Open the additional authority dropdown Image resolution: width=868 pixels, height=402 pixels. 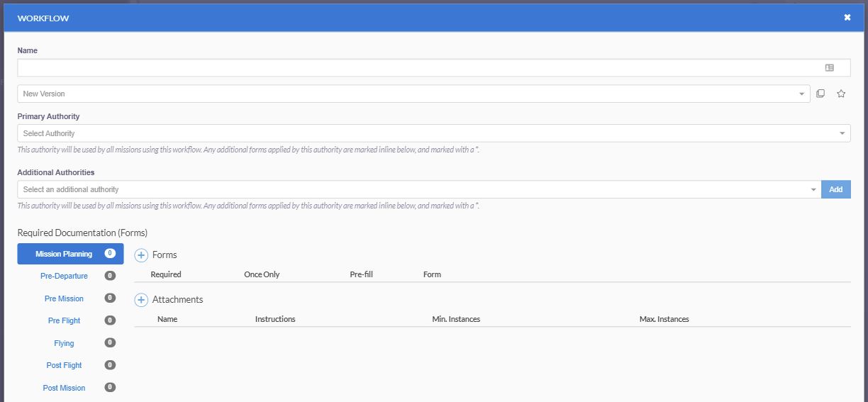point(419,189)
